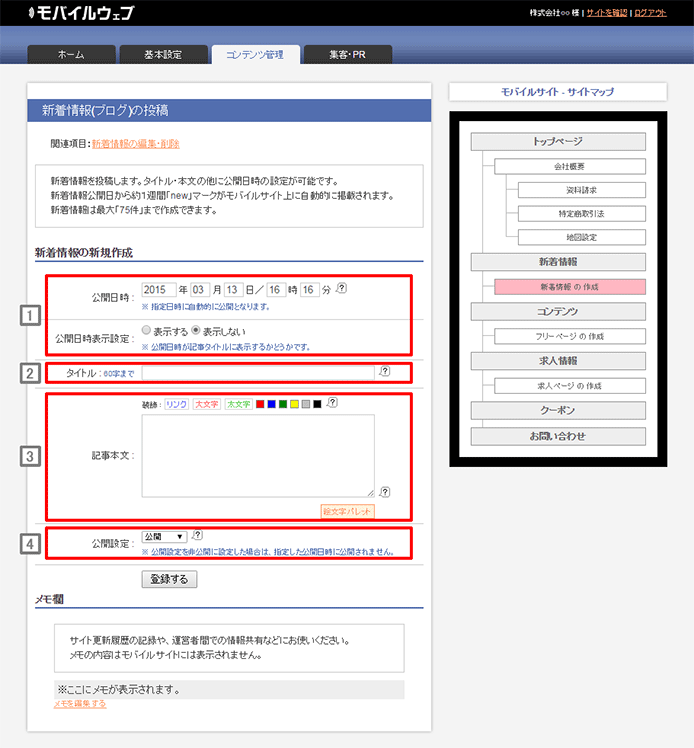Click the タイトル text input field
The height and width of the screenshot is (748, 694).
click(258, 372)
